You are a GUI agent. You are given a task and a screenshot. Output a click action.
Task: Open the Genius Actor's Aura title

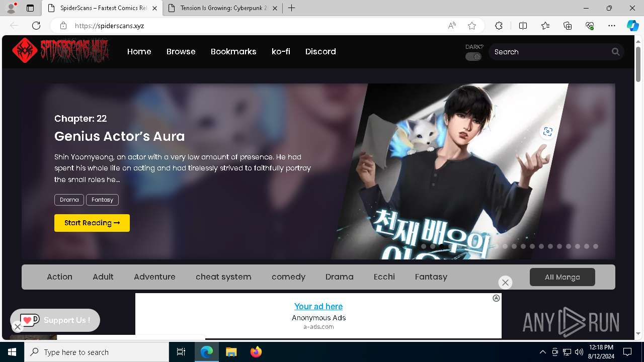tap(119, 136)
